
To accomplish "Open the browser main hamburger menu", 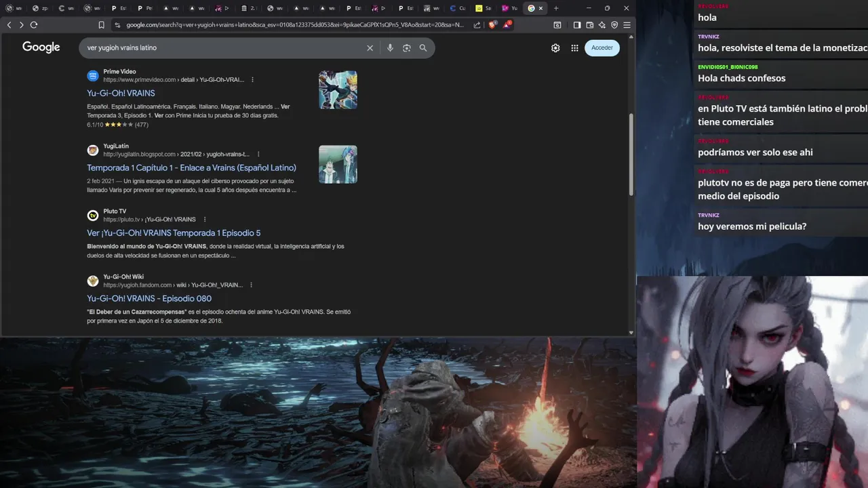I will [627, 25].
